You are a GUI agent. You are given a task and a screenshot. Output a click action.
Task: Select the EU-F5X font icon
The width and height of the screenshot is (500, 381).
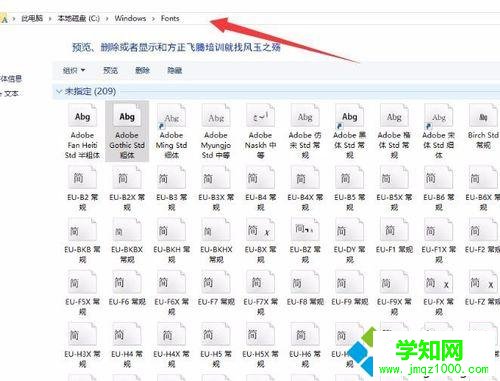pyautogui.click(x=82, y=282)
